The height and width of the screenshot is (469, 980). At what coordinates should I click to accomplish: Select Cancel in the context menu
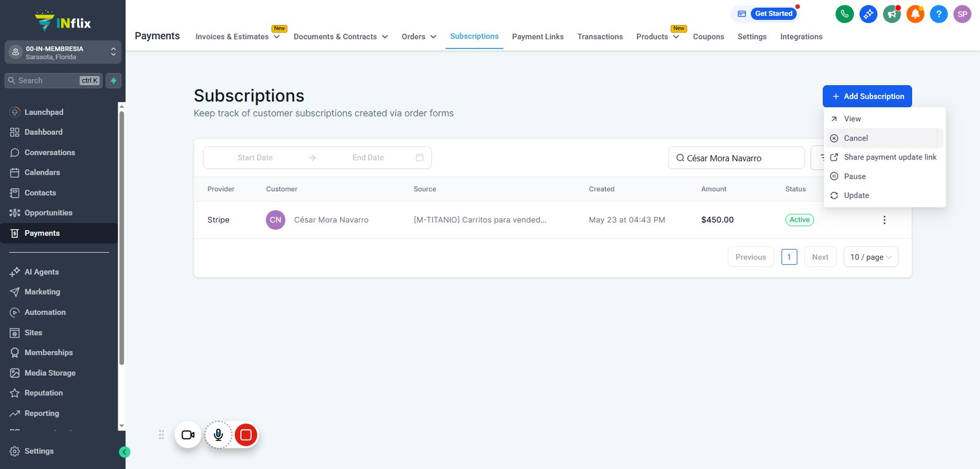[884, 138]
